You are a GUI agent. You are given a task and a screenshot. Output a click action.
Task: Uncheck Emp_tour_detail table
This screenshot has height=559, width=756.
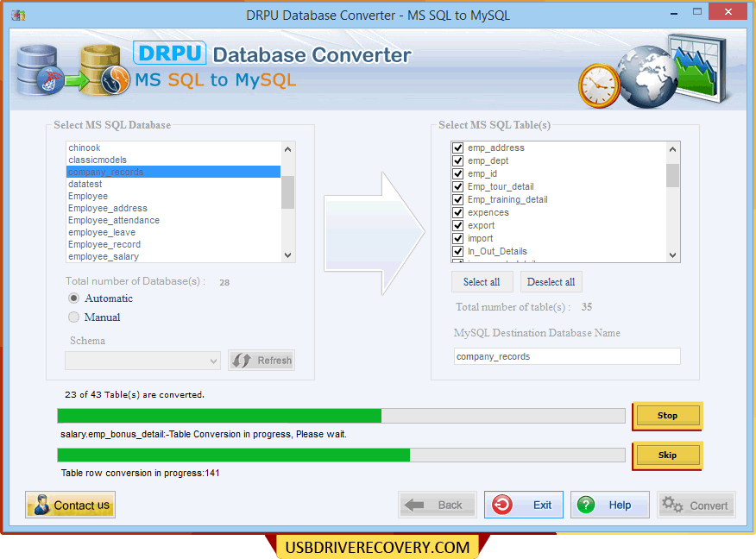(x=458, y=186)
